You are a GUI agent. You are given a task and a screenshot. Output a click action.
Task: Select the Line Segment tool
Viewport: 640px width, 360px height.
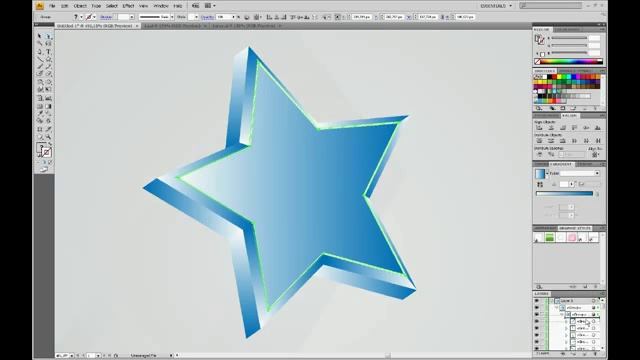tap(40, 60)
